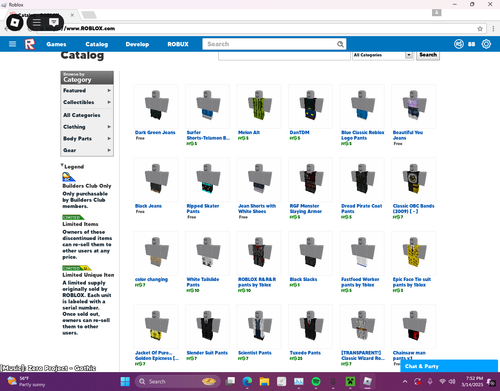Open Ripped Skater Pants link
The image size is (500, 391).
[203, 209]
